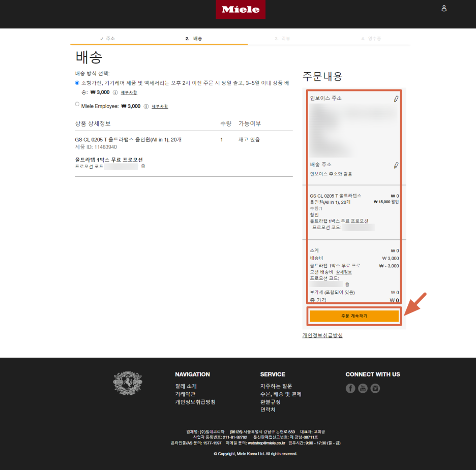Show info icon for Miele Employee shipping
The height and width of the screenshot is (470, 476).
146,106
